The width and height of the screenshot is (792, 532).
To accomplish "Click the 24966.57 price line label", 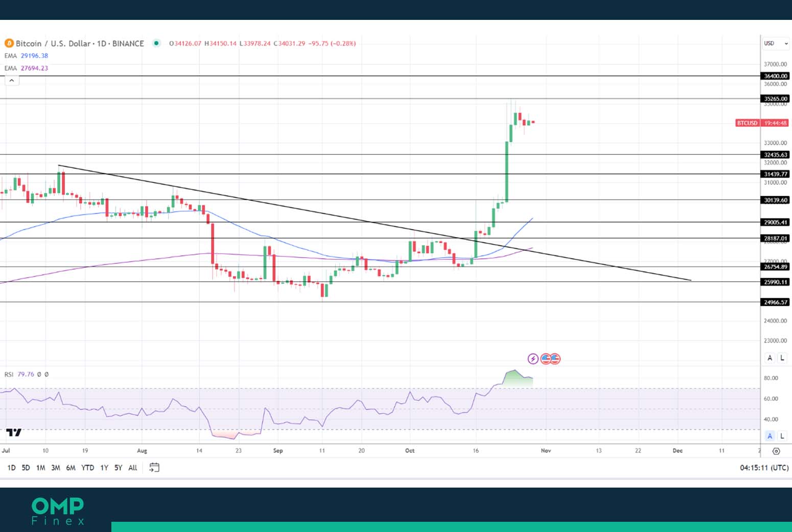I will (776, 302).
